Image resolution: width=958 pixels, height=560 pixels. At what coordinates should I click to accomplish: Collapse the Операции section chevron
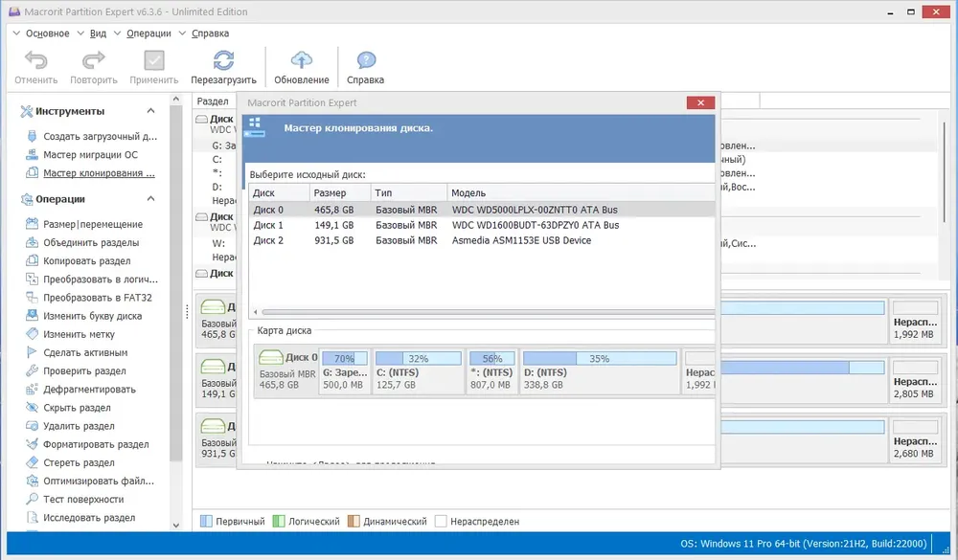(x=151, y=199)
